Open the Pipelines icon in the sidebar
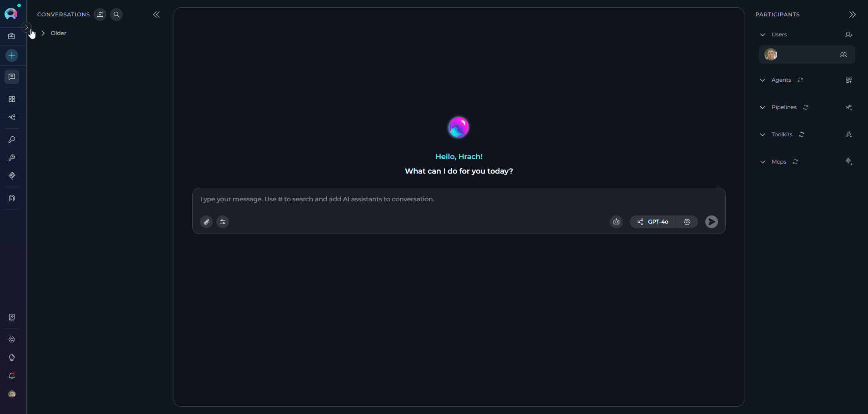This screenshot has height=414, width=868. (x=11, y=117)
